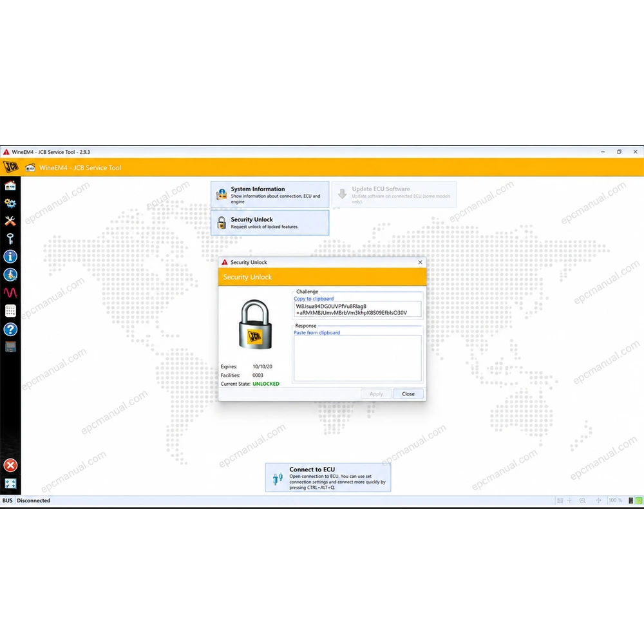Click the Disconnected status bar text
This screenshot has width=644, height=644.
point(33,500)
